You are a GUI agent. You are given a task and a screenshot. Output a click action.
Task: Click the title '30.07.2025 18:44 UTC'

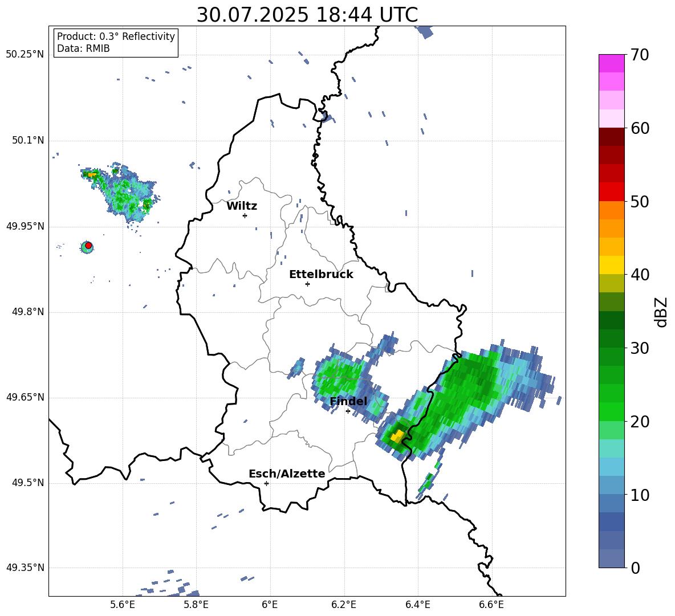[307, 15]
